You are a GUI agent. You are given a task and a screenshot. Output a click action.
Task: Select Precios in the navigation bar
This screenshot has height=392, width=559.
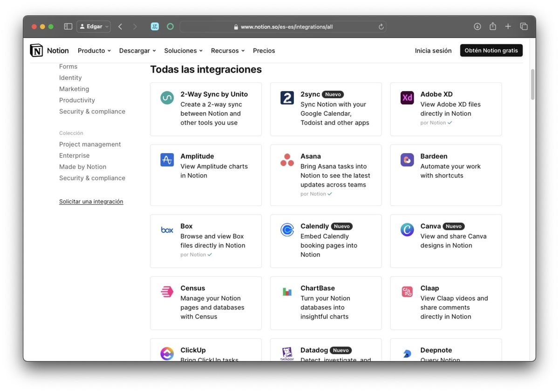(x=264, y=50)
